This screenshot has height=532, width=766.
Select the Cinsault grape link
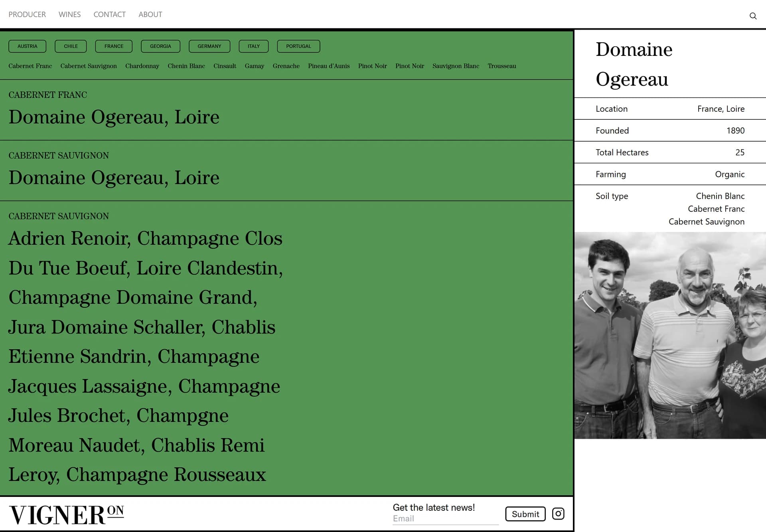[x=225, y=66]
